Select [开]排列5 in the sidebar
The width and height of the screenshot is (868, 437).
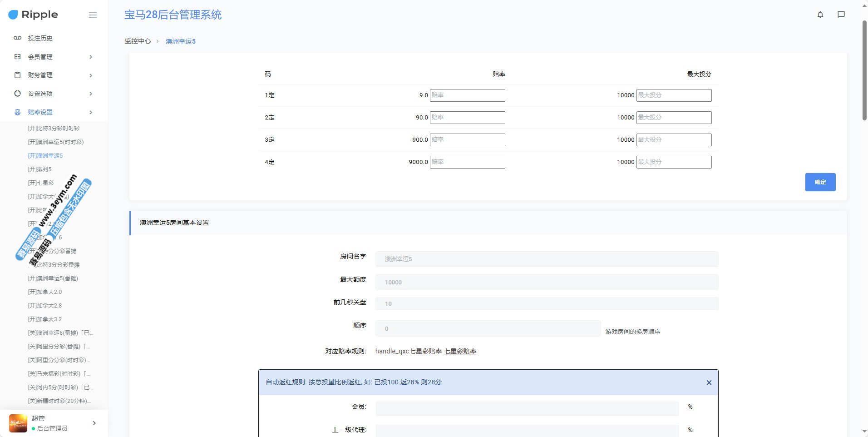point(40,169)
